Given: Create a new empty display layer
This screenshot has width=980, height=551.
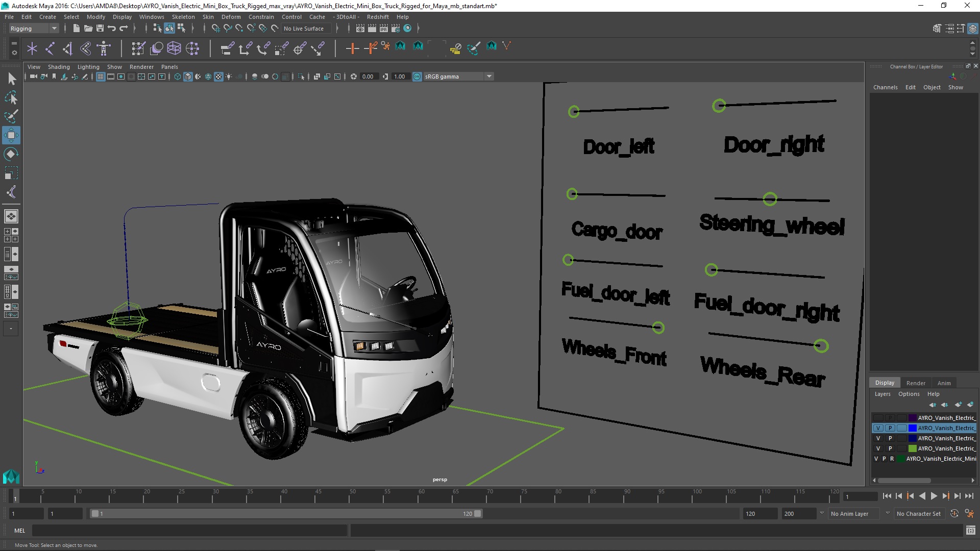Looking at the screenshot, I should click(x=958, y=405).
